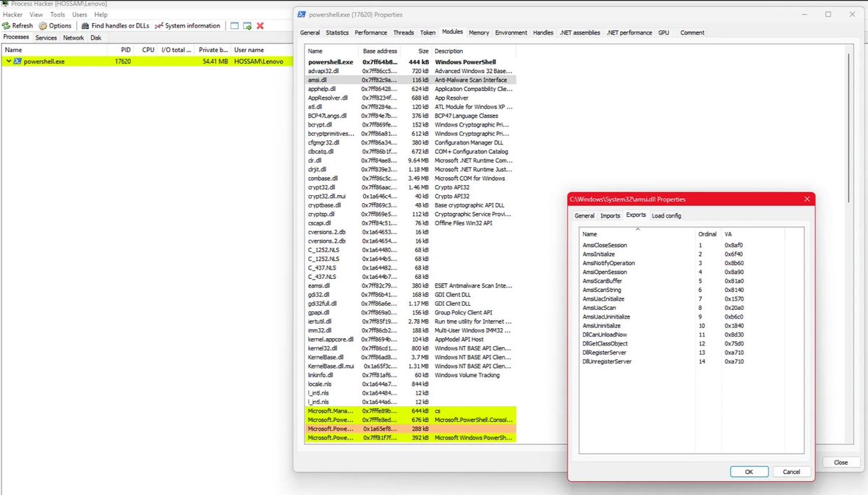This screenshot has width=868, height=495.
Task: Open the Threads tab
Action: (x=404, y=33)
